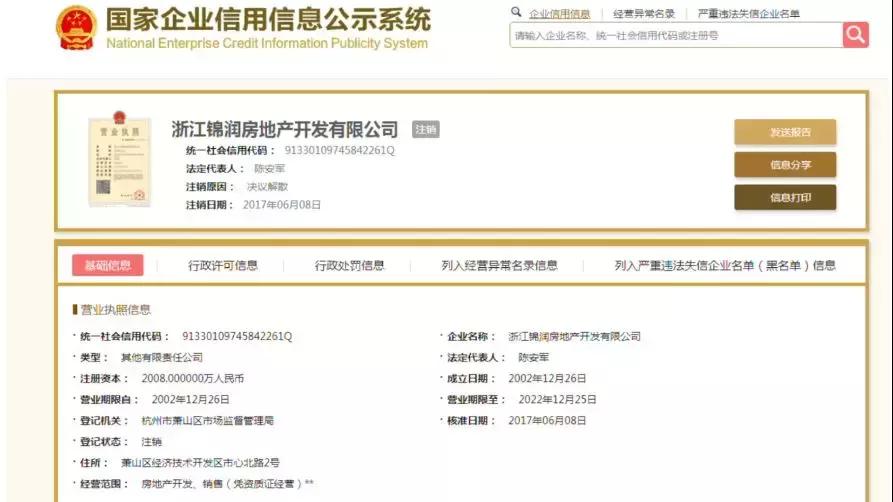Click the 企业名称 value in license info
893x502 pixels.
click(x=574, y=336)
